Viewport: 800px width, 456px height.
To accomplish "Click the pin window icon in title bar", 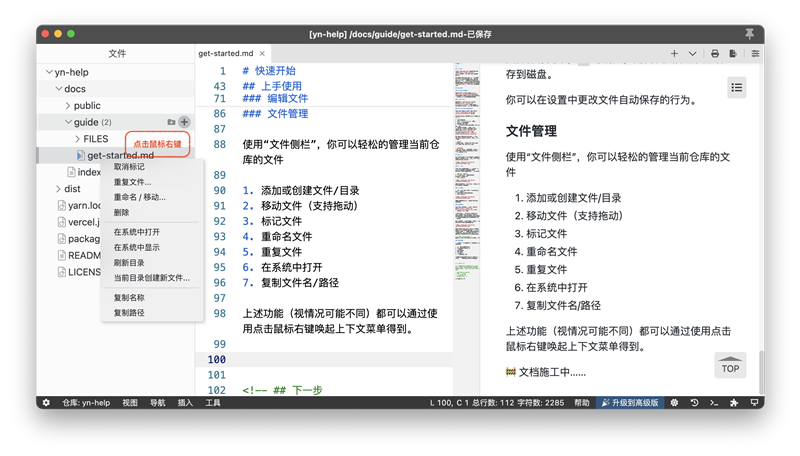I will (x=749, y=34).
